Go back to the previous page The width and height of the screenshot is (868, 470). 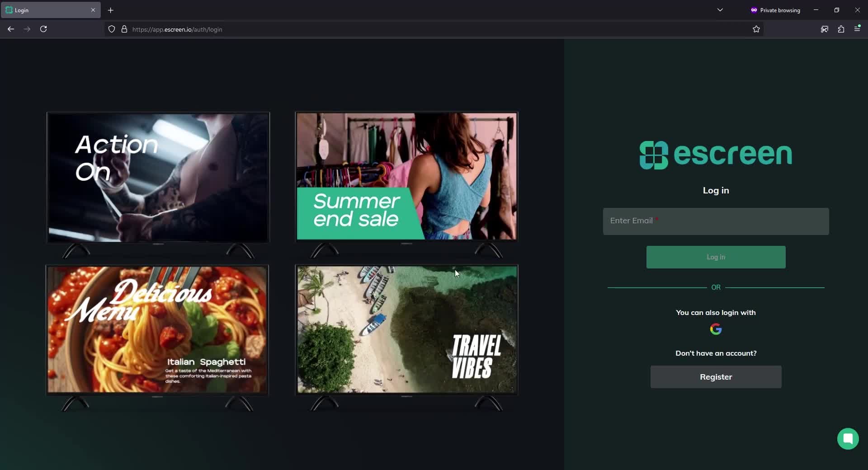click(11, 29)
